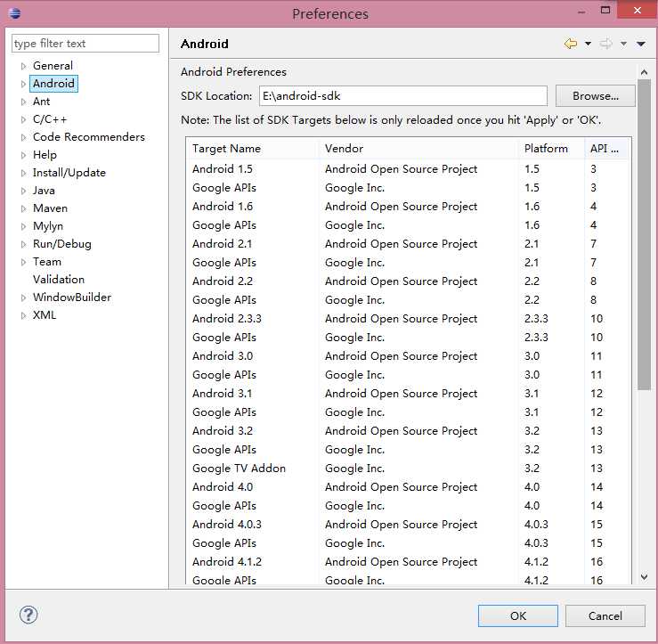This screenshot has height=644, width=658.
Task: Click the Help question mark icon
Action: click(x=28, y=615)
